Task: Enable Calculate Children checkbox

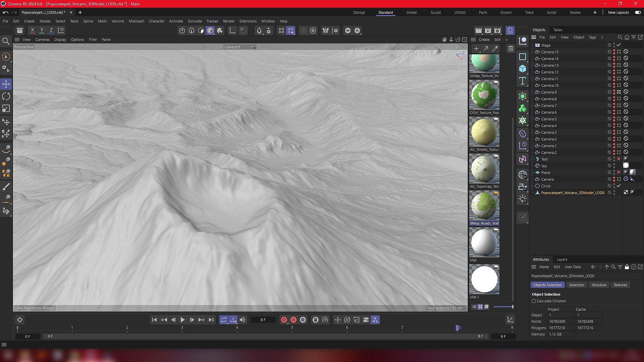Action: pyautogui.click(x=534, y=301)
